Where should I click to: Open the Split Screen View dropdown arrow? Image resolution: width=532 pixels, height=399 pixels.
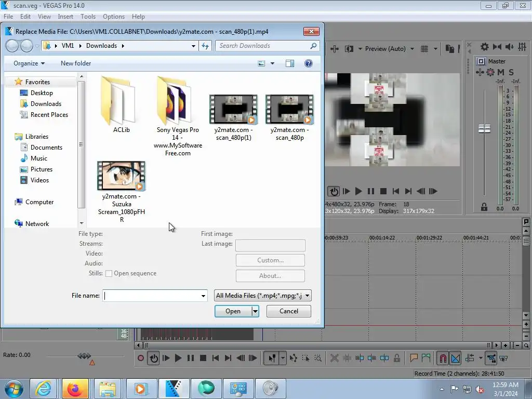(x=360, y=49)
